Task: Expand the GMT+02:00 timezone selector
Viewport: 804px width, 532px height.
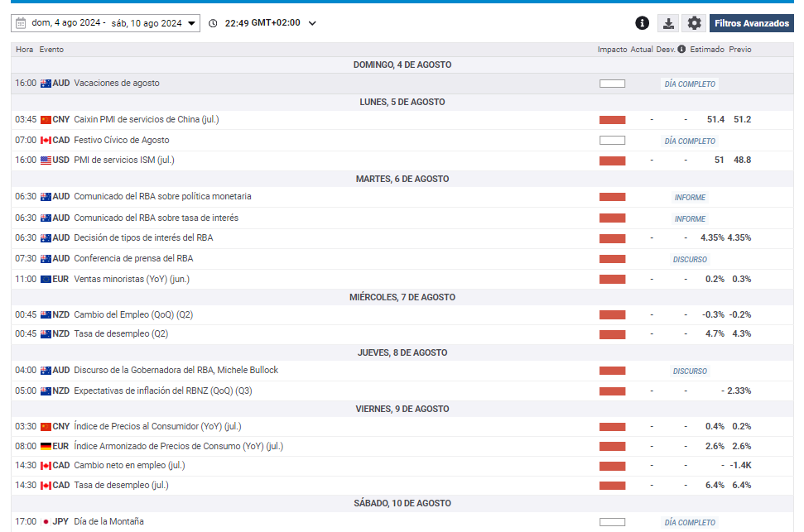Action: pos(311,23)
